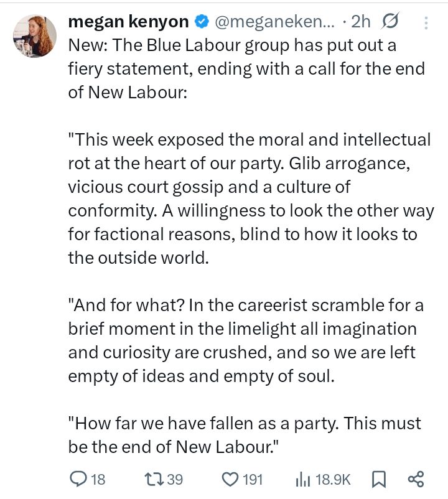
Task: Open the Grok explain-post icon
Action: 390,22
